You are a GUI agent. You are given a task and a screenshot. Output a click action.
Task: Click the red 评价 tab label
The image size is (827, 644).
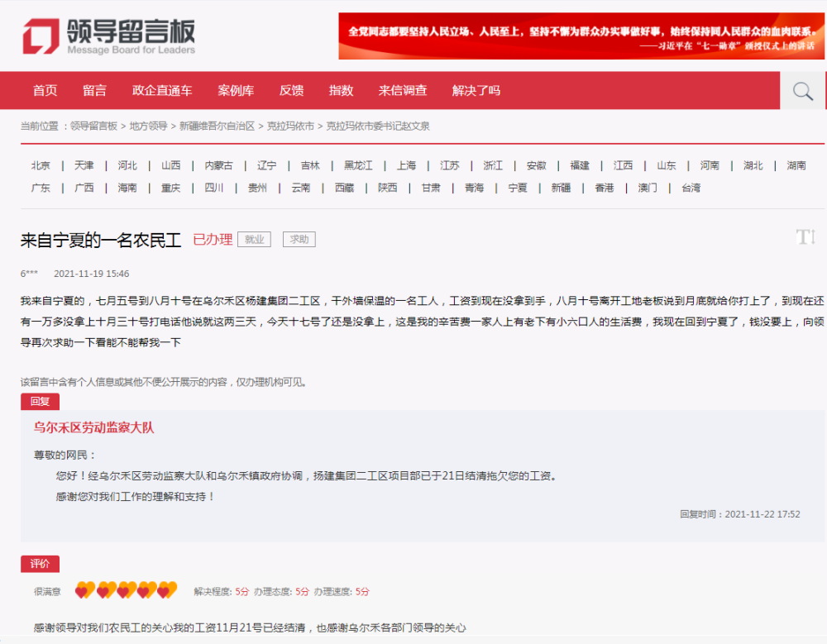[40, 564]
